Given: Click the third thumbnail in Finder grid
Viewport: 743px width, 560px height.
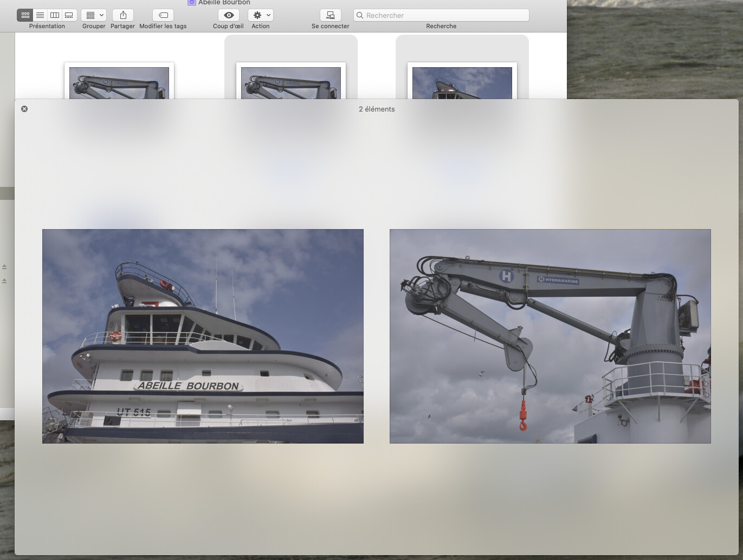Looking at the screenshot, I should [x=462, y=83].
